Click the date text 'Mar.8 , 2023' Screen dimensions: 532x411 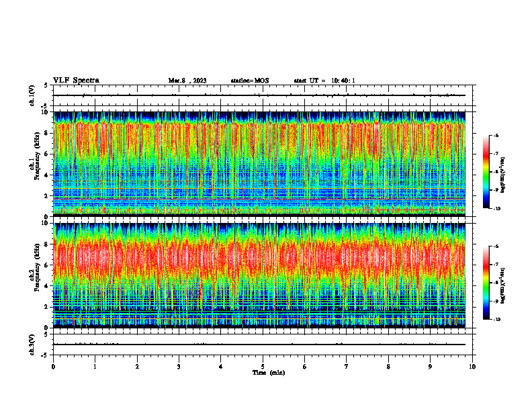[x=187, y=81]
